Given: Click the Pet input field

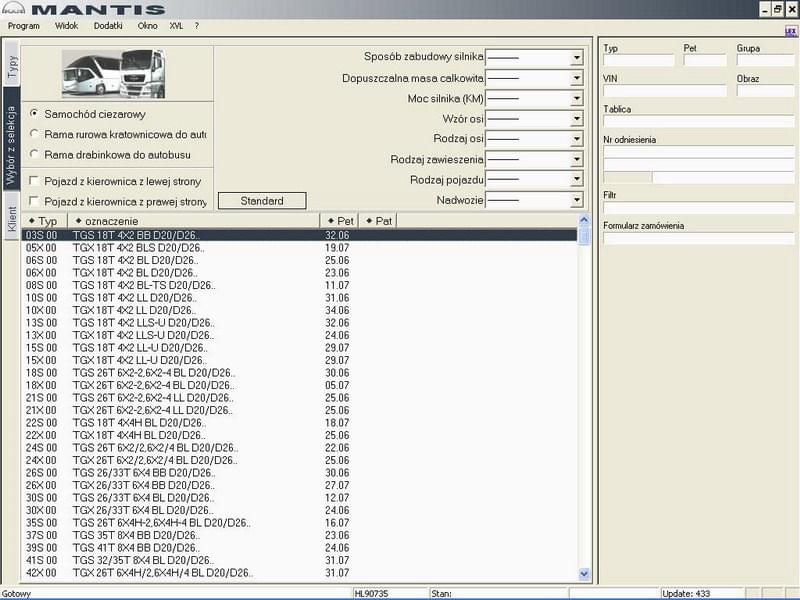Looking at the screenshot, I should click(705, 60).
